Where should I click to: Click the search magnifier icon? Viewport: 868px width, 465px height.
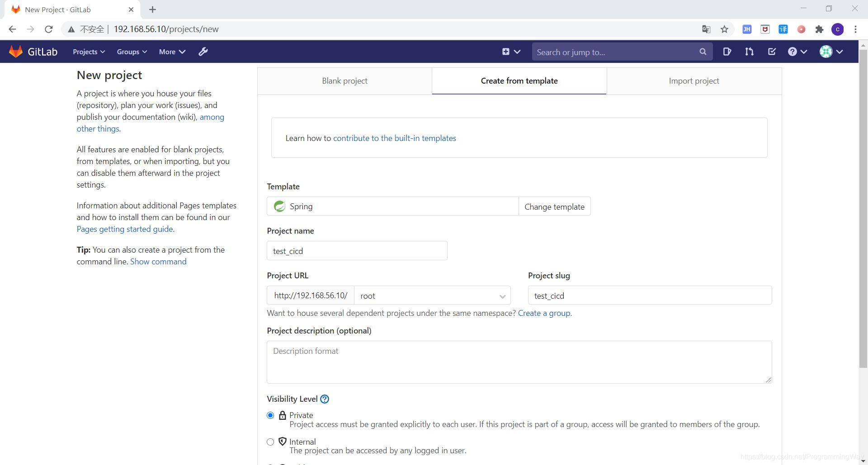click(703, 52)
